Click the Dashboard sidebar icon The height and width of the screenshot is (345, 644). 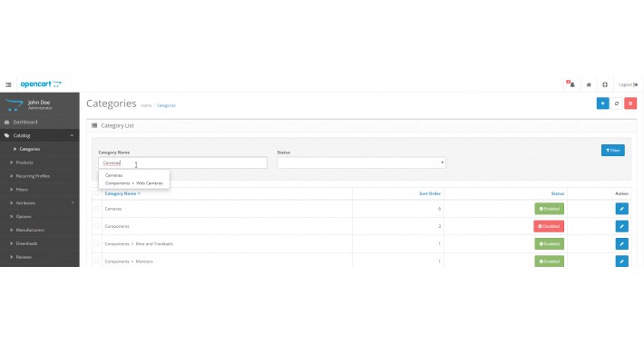[6, 123]
